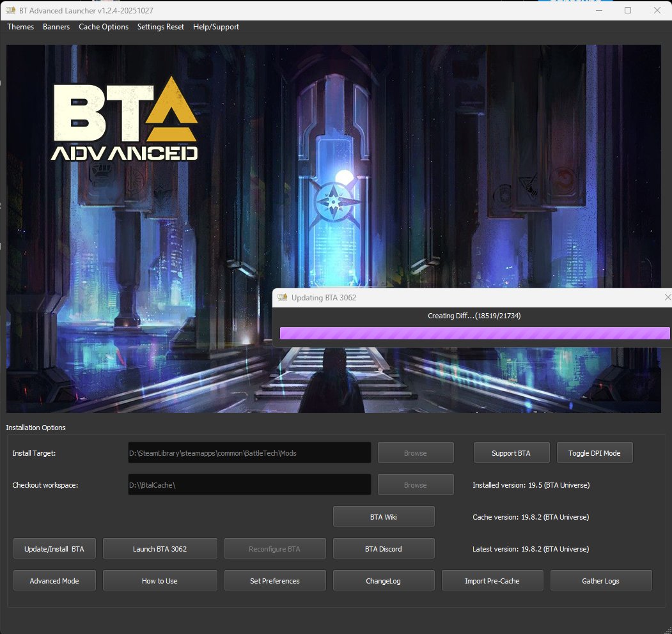Click Browse next to Install Target
Screen dimensions: 672x634
pos(416,452)
